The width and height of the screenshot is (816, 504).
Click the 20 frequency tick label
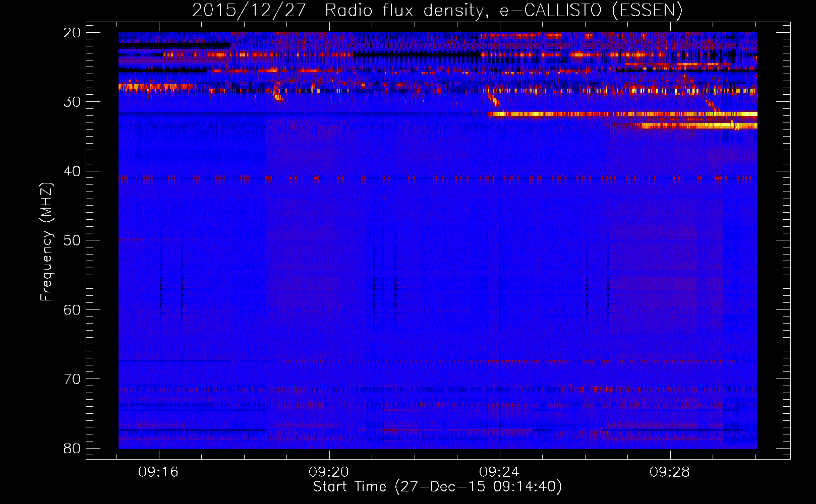pos(73,33)
